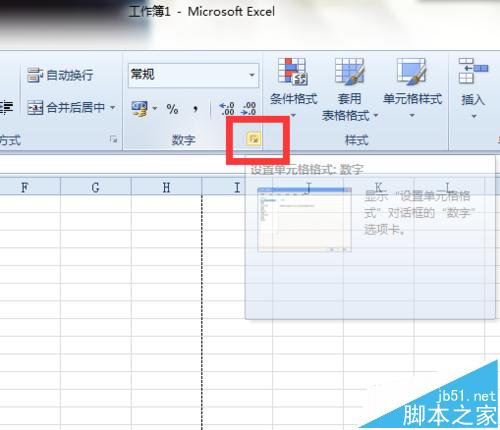The width and height of the screenshot is (500, 430).
Task: Click the alignment icon at ribbon left edge
Action: pyautogui.click(x=6, y=108)
